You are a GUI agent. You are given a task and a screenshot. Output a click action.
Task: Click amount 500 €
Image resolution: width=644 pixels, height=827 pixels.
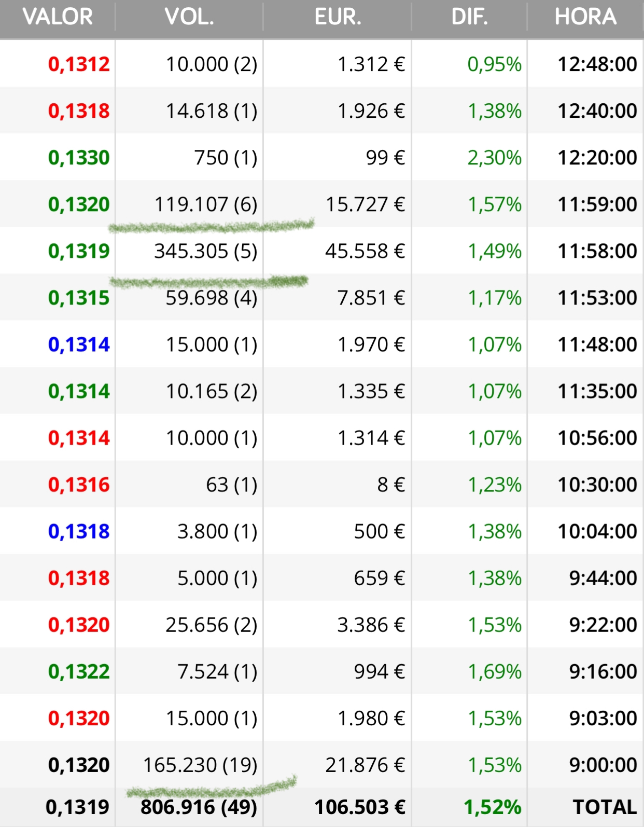[x=380, y=531]
